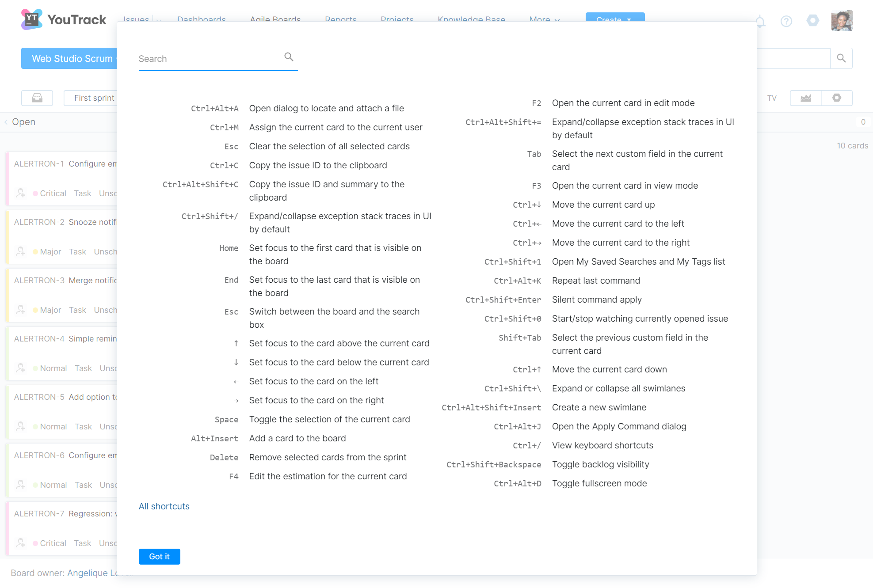Collapse the Open column chevron
873x588 pixels.
(x=6, y=122)
